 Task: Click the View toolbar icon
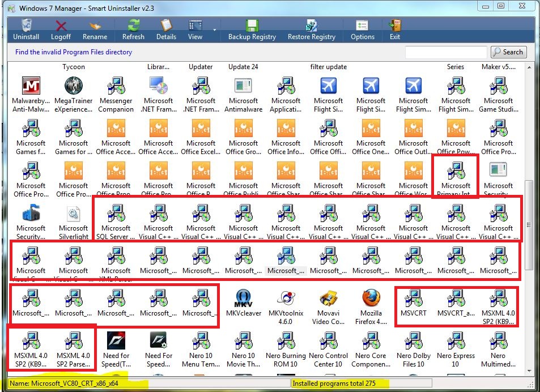pyautogui.click(x=195, y=25)
